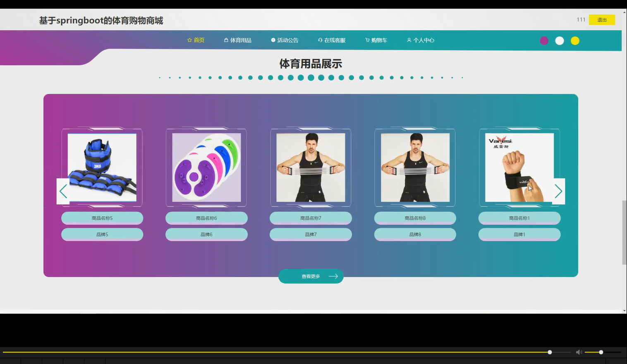Click the 品牌5 brand label
Screen dimensions: 627x364
pos(102,234)
